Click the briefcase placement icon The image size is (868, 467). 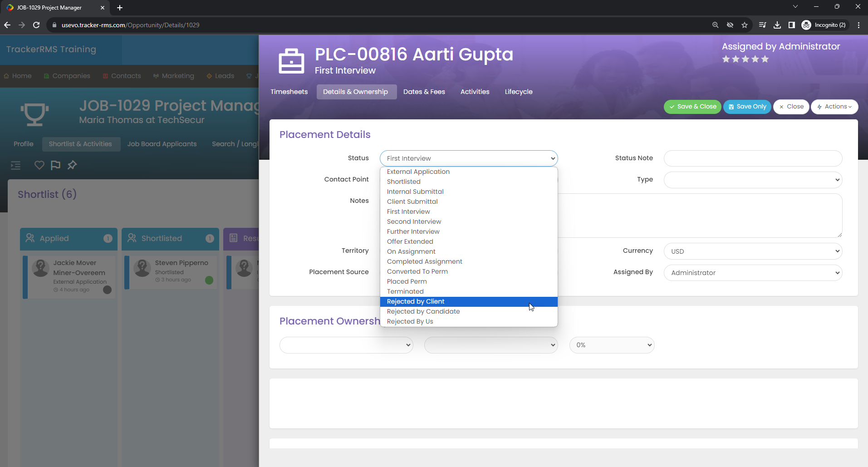point(291,61)
